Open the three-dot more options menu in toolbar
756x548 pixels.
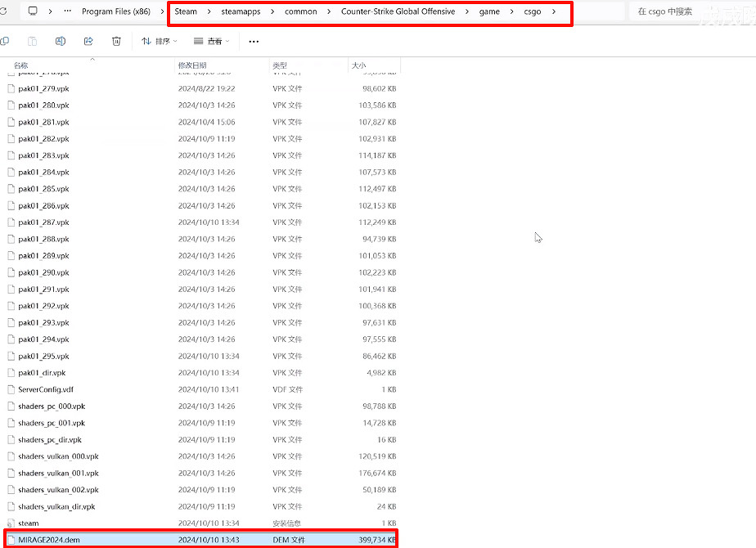[254, 41]
